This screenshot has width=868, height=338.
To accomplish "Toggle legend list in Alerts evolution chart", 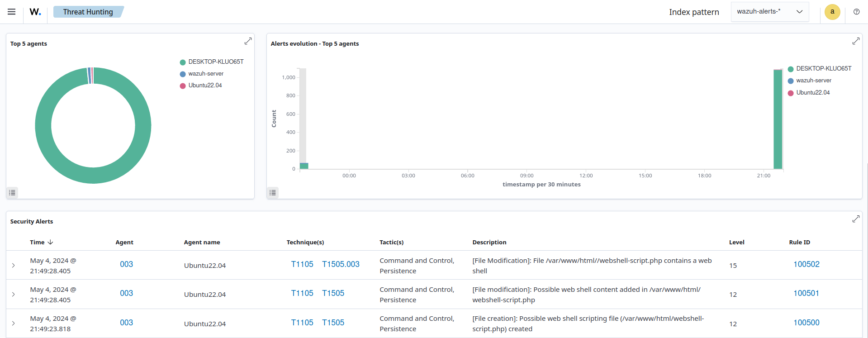I will point(273,193).
